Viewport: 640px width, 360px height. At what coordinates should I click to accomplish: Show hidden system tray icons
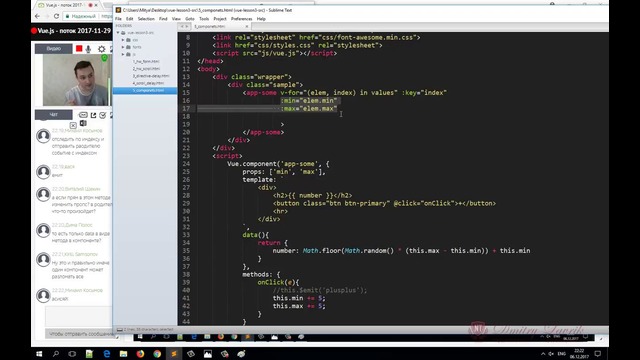click(543, 354)
